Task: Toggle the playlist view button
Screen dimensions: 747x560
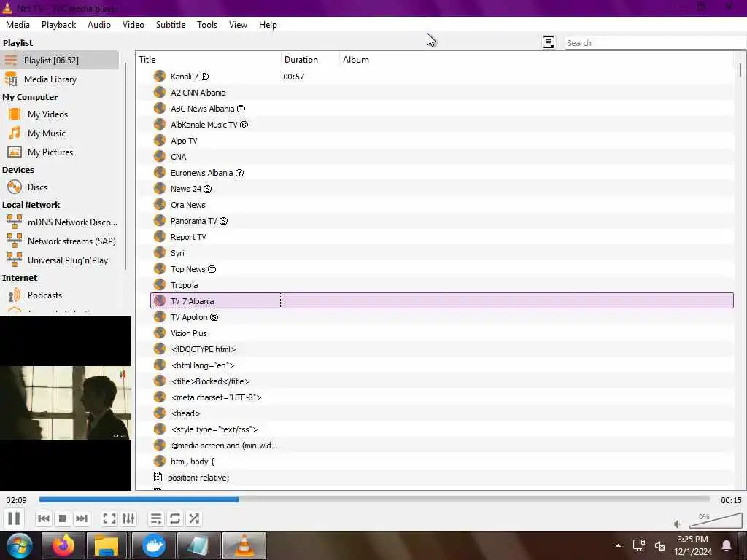Action: click(x=156, y=518)
